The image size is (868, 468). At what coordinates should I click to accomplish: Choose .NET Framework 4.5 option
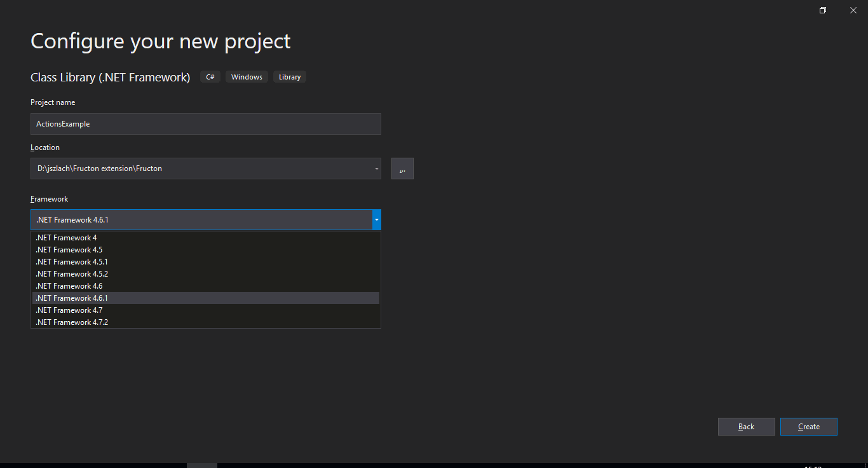(206, 250)
